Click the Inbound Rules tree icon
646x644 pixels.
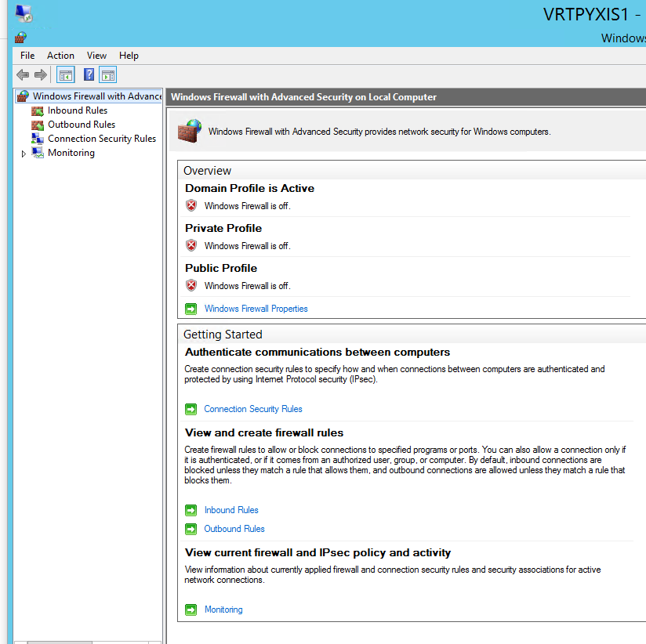pyautogui.click(x=38, y=110)
